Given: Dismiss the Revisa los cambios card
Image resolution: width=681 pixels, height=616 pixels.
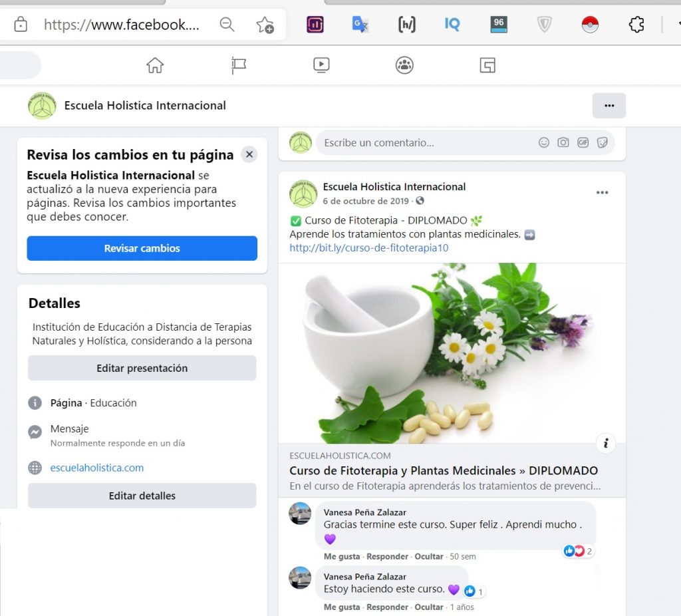Looking at the screenshot, I should 249,154.
